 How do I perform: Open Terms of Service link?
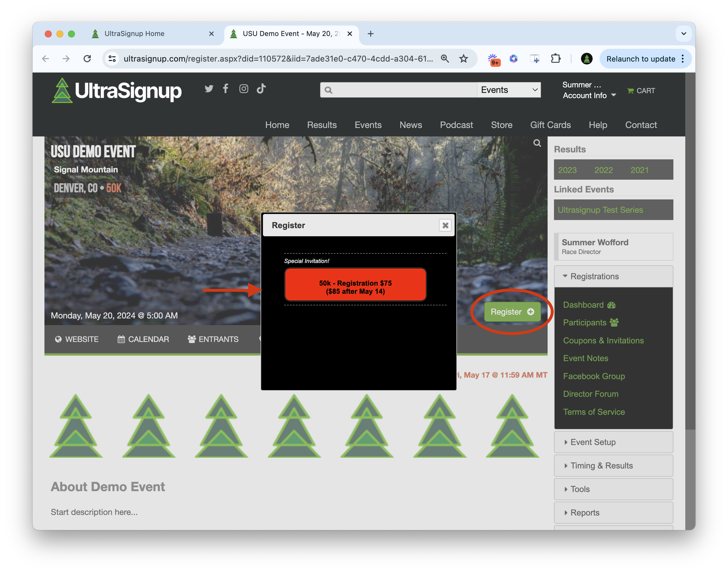[594, 412]
